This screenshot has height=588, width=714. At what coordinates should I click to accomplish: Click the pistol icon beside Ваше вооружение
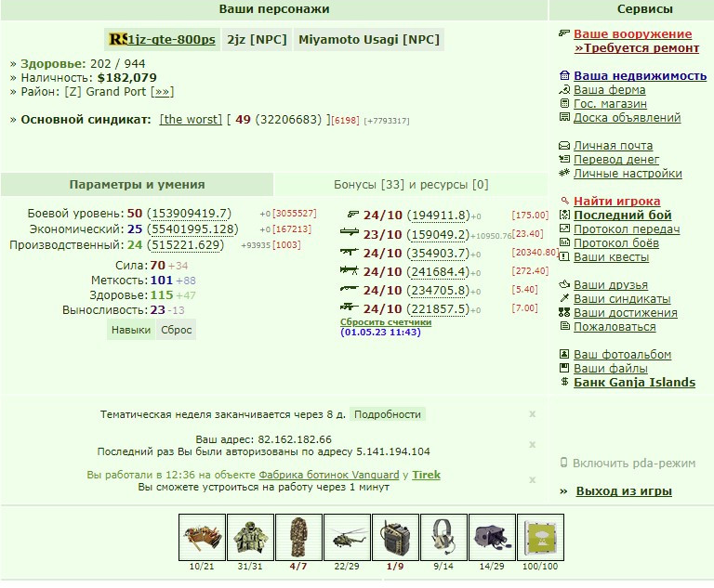click(x=564, y=33)
